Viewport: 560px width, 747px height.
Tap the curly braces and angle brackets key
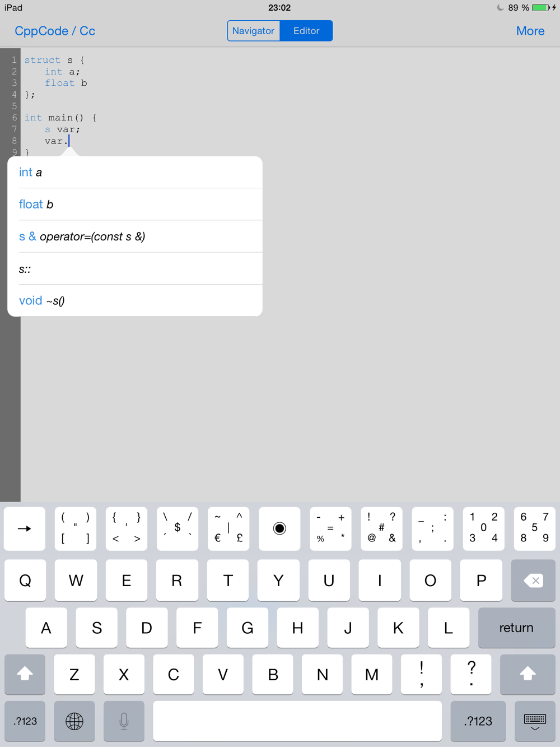point(127,528)
